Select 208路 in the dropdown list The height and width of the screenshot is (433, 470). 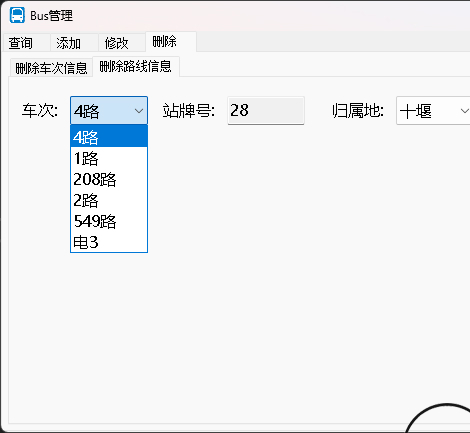coord(109,179)
